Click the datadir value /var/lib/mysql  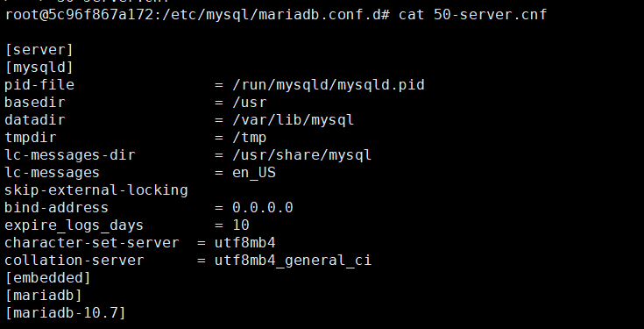pyautogui.click(x=293, y=120)
